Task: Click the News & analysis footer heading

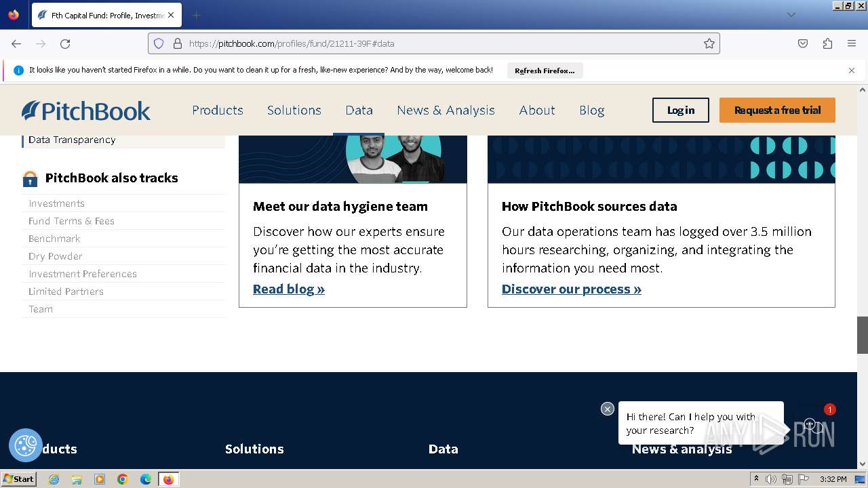Action: (x=682, y=449)
